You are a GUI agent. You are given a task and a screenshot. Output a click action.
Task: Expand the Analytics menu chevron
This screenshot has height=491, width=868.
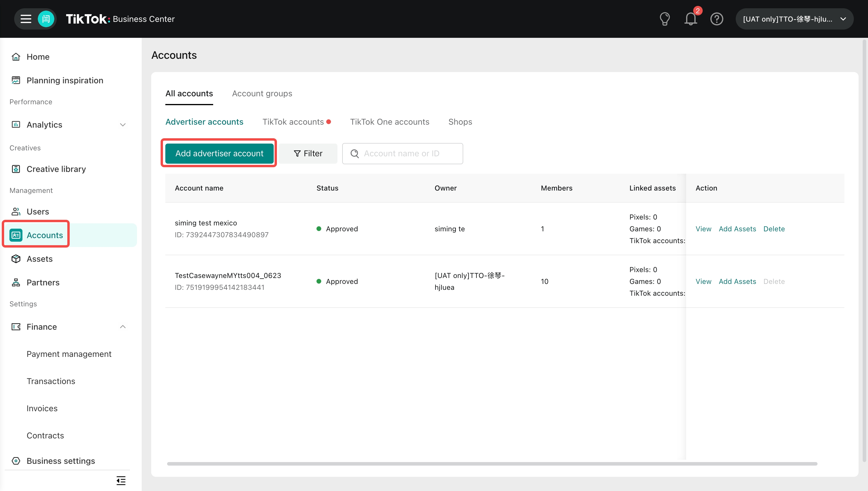tap(123, 125)
